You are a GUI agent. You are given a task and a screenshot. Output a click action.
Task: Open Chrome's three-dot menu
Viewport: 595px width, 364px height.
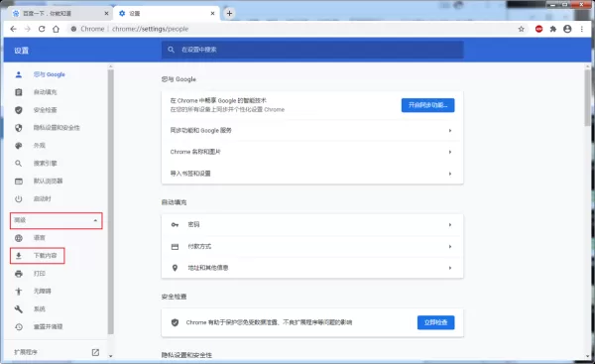(582, 29)
